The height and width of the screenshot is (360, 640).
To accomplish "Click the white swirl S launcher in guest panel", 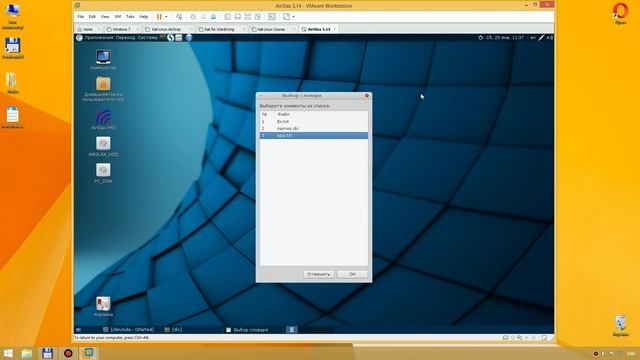I will [x=171, y=38].
